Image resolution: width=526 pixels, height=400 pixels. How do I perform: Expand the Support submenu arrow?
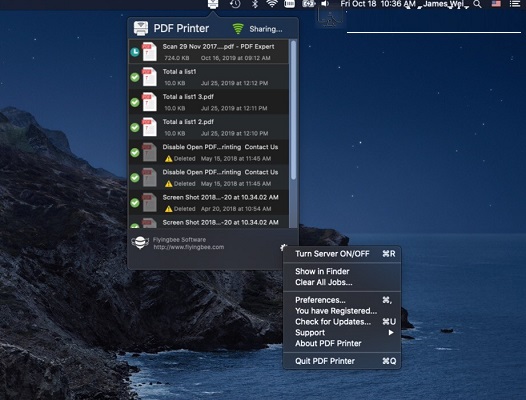point(391,333)
